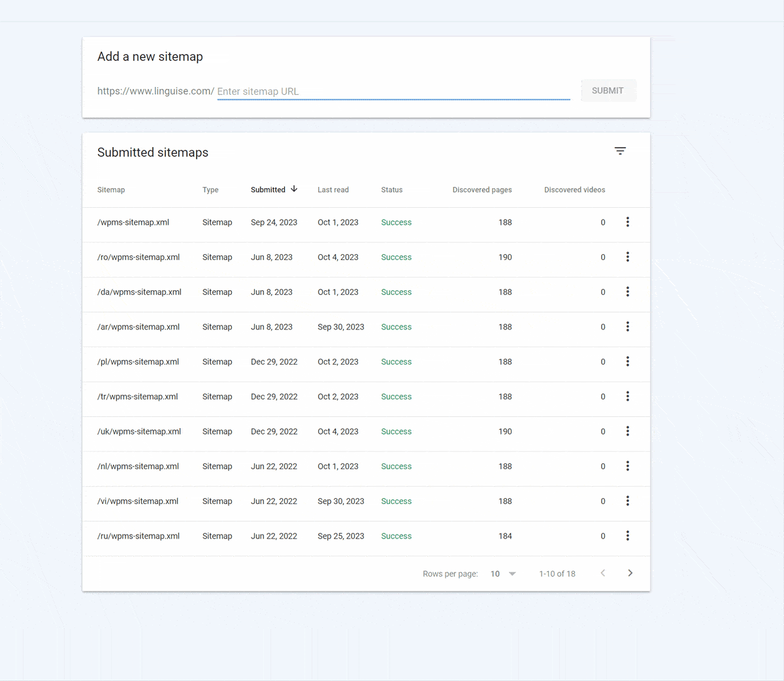Viewport: 784px width, 681px height.
Task: Sort by the Sitemap column header
Action: (111, 190)
